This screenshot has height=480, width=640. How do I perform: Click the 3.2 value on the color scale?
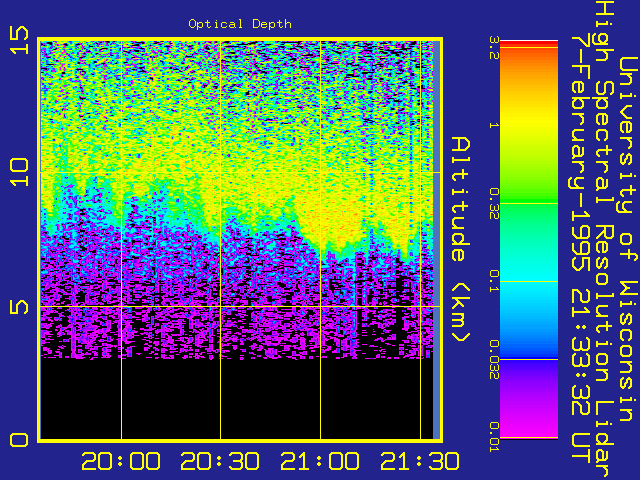(494, 48)
